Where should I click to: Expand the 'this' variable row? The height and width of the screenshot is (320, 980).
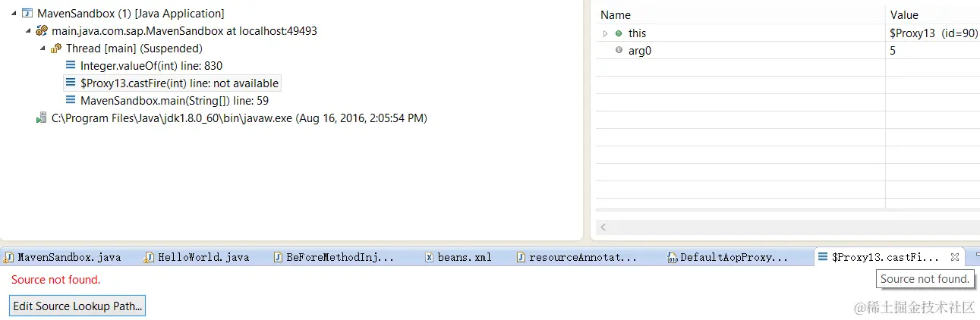[606, 33]
